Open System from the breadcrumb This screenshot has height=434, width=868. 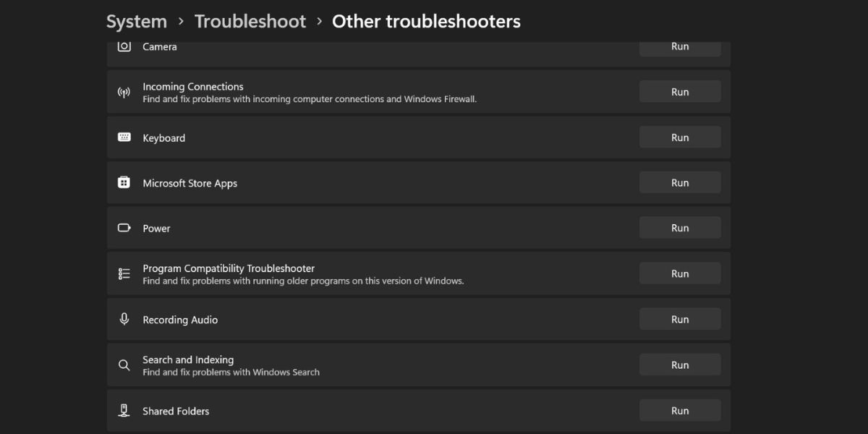pos(136,21)
